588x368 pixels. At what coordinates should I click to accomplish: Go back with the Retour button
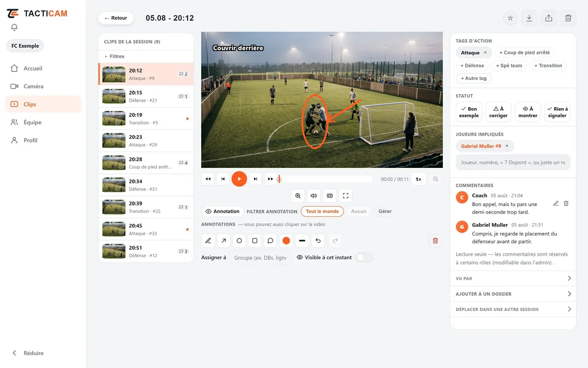click(x=116, y=18)
